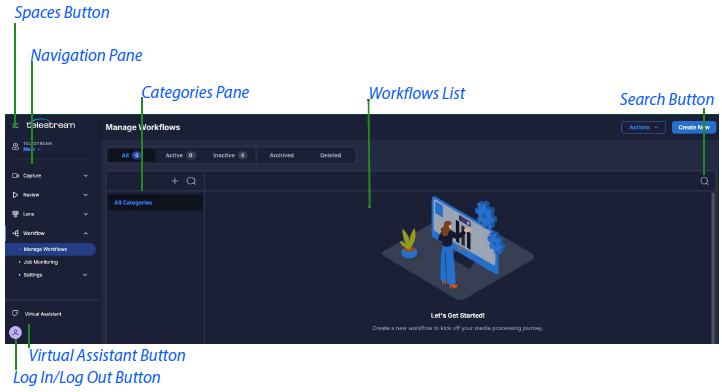The width and height of the screenshot is (722, 392).
Task: Switch to the Archived workflows tab
Action: tap(282, 155)
